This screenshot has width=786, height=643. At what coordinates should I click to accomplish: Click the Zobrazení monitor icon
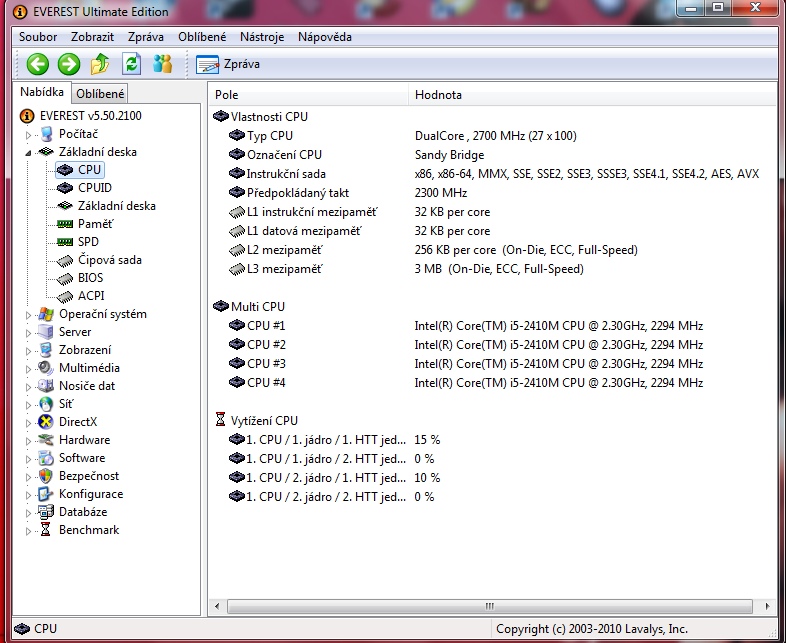(x=46, y=350)
